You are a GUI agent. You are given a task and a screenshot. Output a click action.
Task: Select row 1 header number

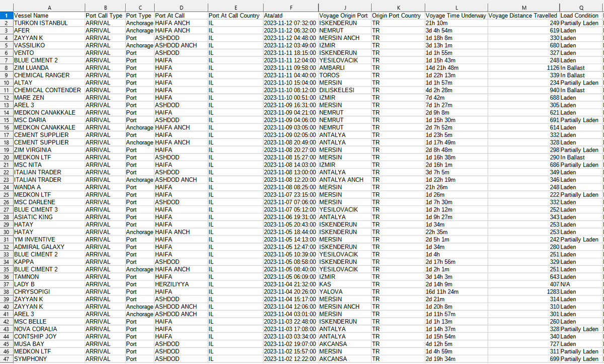[6, 16]
